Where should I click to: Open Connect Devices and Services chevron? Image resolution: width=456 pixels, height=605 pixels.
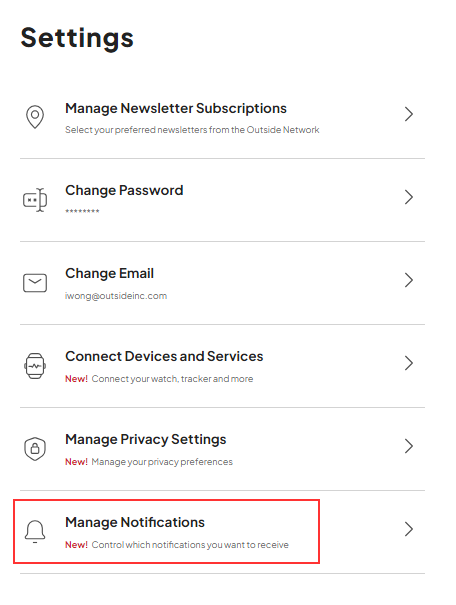[x=409, y=363]
